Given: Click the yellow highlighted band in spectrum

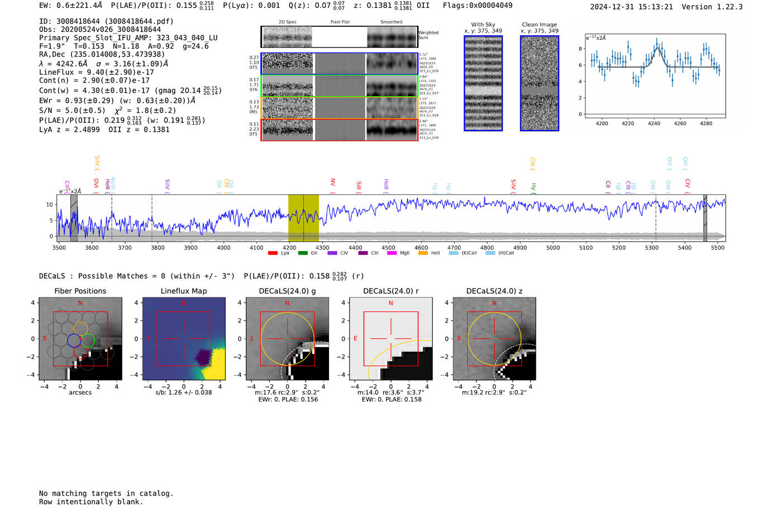Looking at the screenshot, I should (x=303, y=218).
